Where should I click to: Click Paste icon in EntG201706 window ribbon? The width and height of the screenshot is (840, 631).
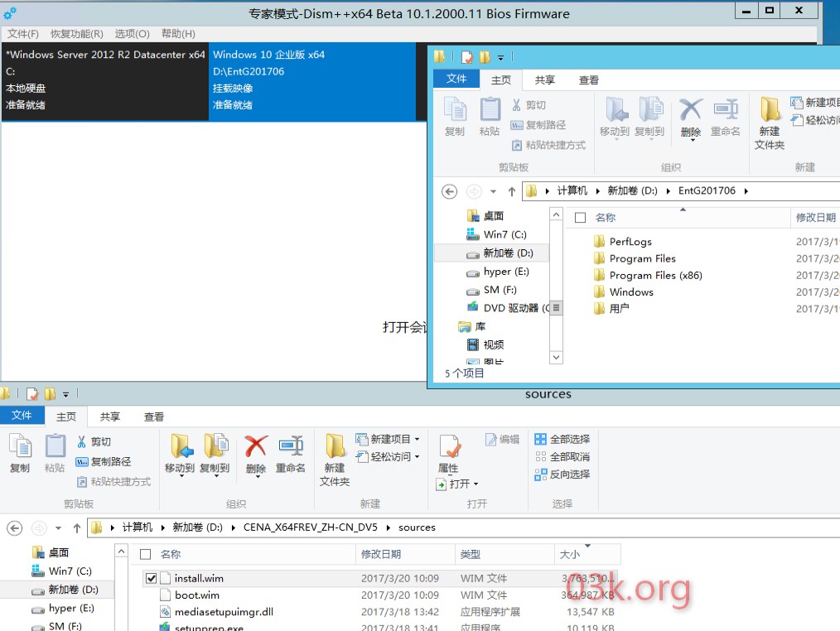point(490,109)
